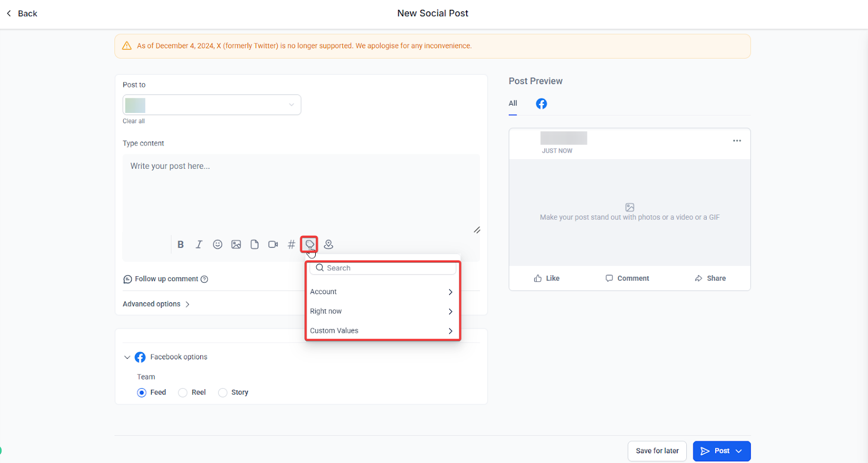Image resolution: width=868 pixels, height=463 pixels.
Task: Click the tag icon for custom values
Action: point(309,244)
